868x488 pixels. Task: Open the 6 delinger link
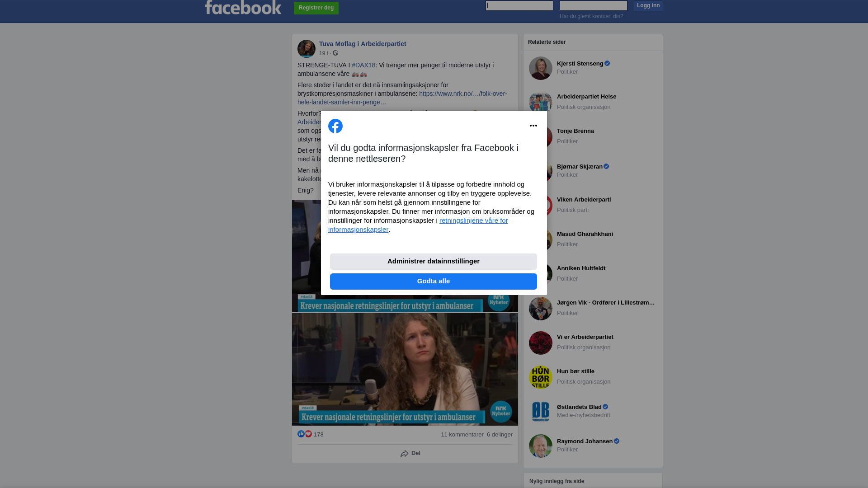coord(500,435)
